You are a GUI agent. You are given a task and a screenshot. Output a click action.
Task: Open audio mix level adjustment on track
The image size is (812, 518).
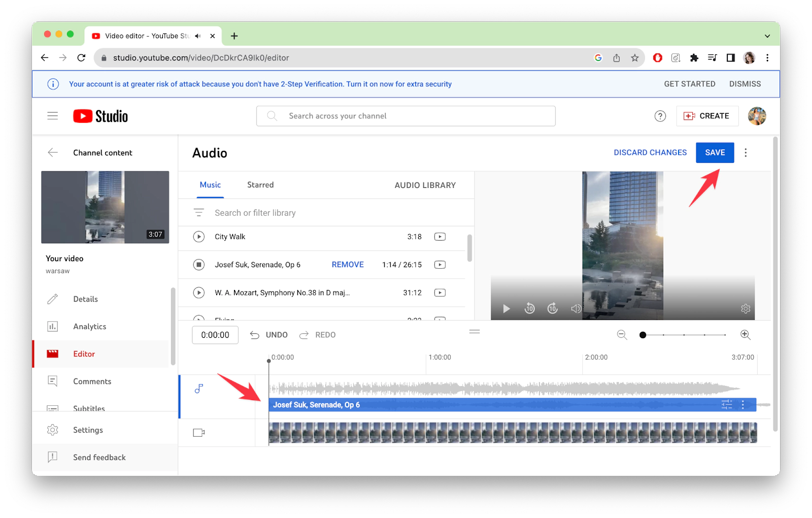[x=727, y=405]
